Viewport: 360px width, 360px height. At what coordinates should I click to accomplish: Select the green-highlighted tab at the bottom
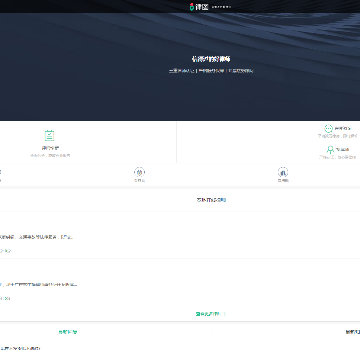pyautogui.click(x=68, y=332)
